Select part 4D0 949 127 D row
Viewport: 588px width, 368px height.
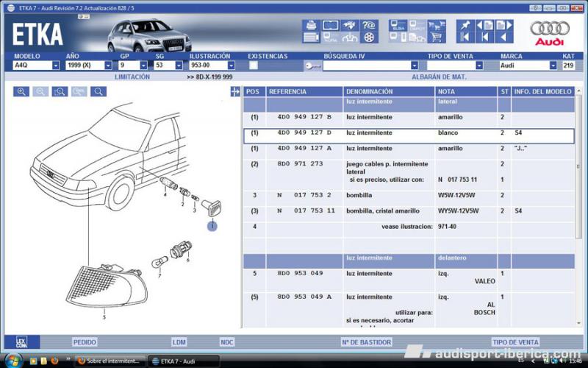pyautogui.click(x=409, y=136)
